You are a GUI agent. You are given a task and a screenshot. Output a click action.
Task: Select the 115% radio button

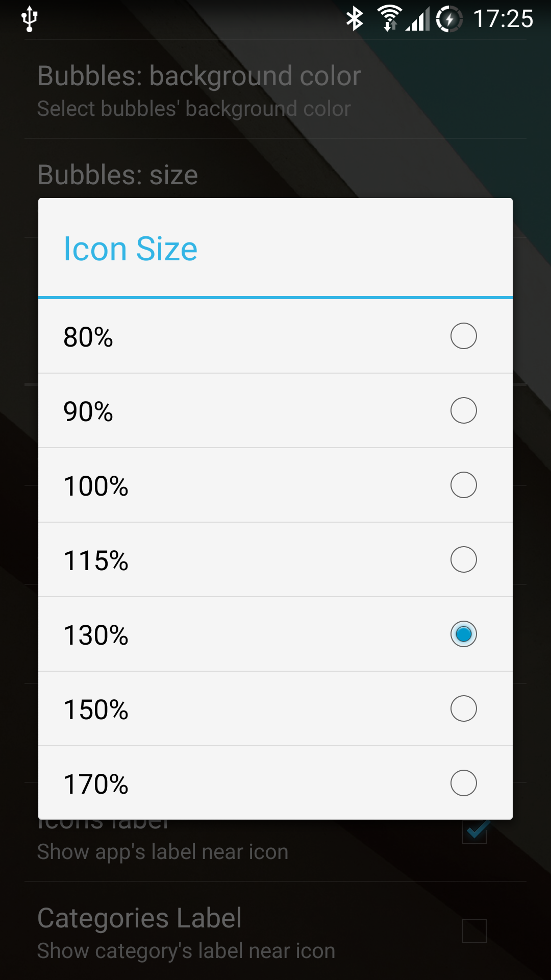click(x=463, y=559)
